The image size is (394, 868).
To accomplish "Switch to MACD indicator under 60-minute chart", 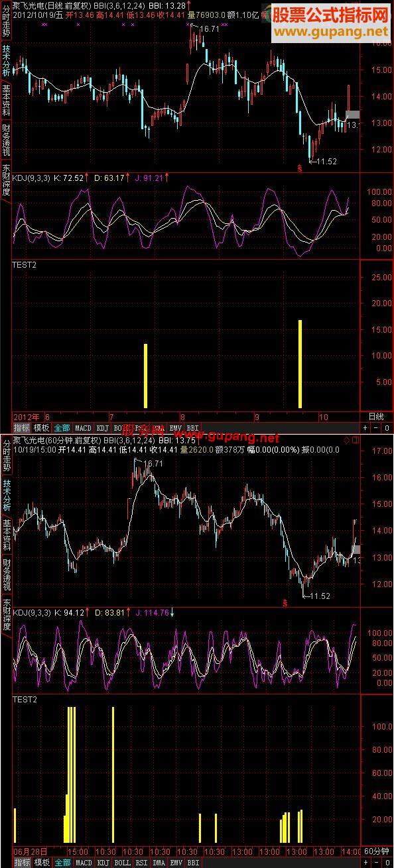I will pyautogui.click(x=84, y=863).
